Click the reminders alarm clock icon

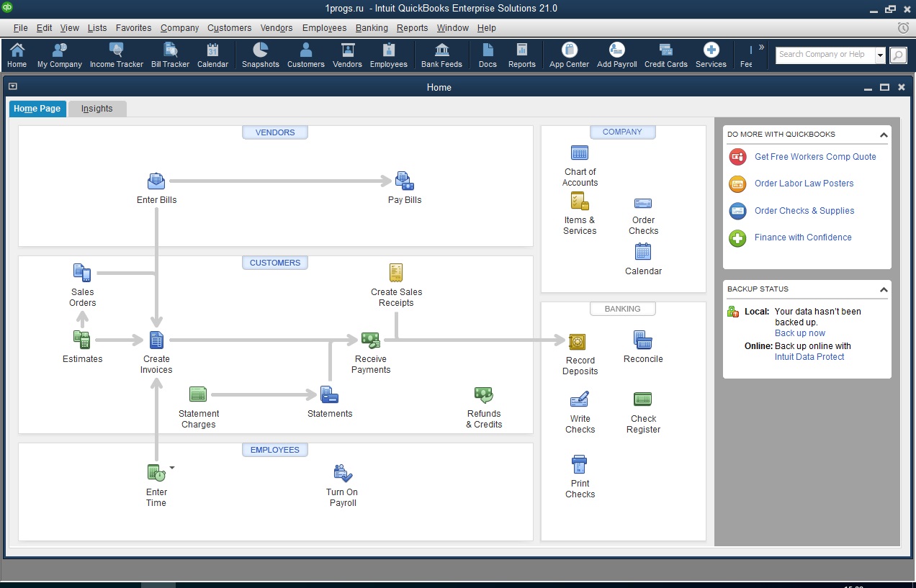pyautogui.click(x=903, y=28)
